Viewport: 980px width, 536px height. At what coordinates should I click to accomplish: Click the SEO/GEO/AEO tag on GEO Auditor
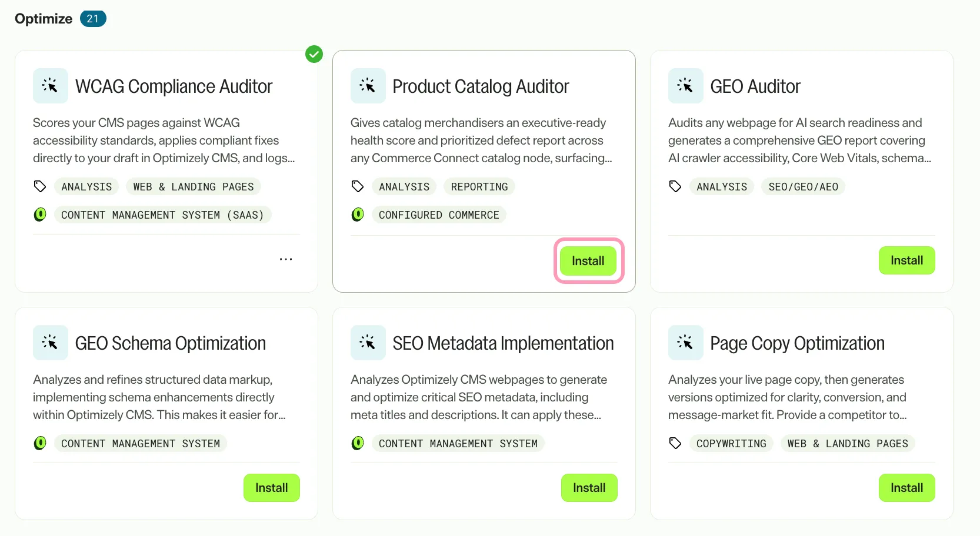coord(804,186)
